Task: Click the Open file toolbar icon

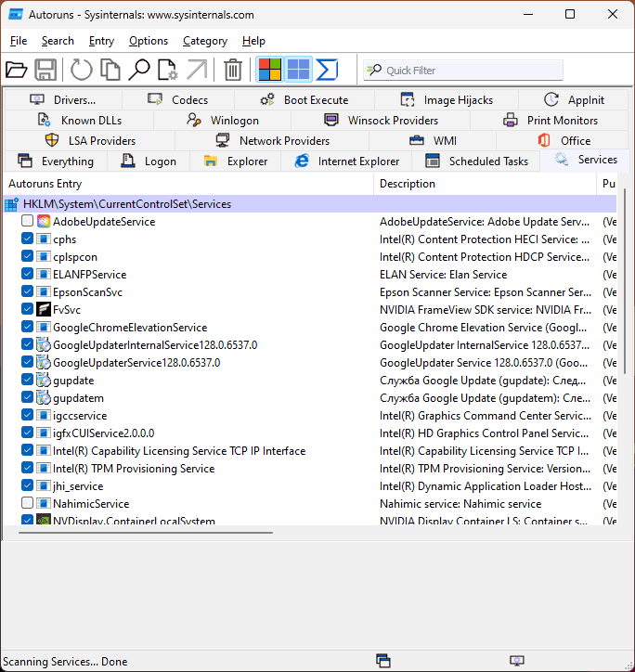Action: pos(17,70)
